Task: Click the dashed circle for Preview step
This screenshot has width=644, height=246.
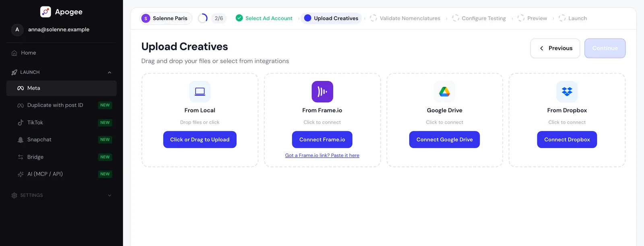Action: tap(521, 18)
